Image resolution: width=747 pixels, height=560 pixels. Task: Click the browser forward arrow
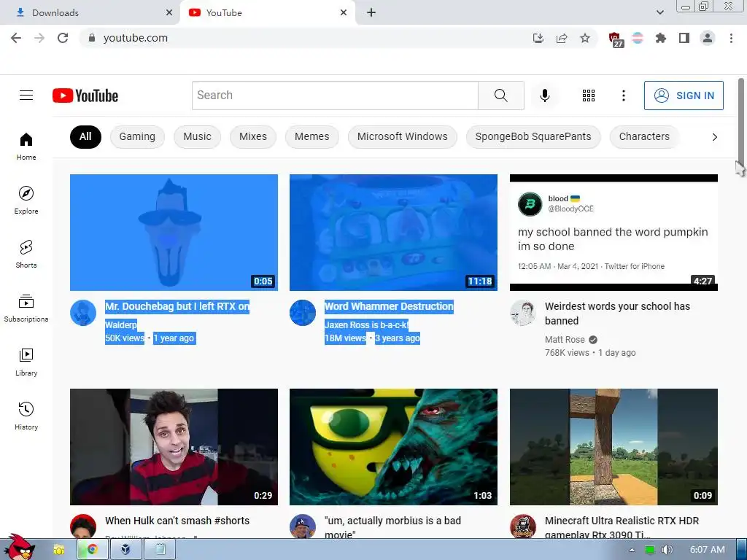coord(39,38)
